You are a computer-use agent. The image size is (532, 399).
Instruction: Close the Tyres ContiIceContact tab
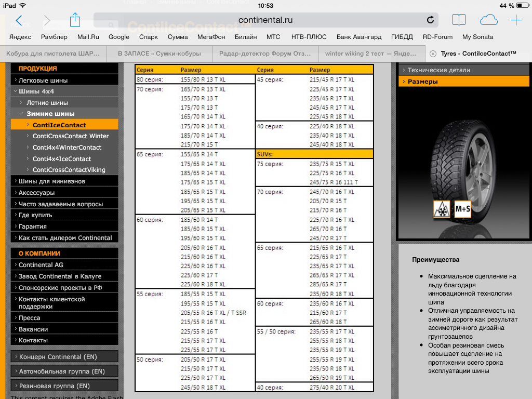click(432, 54)
